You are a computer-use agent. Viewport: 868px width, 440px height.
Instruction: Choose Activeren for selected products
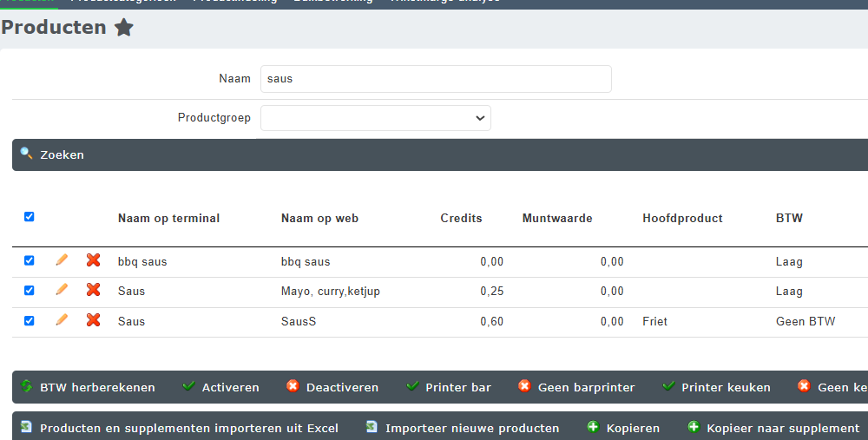point(221,387)
